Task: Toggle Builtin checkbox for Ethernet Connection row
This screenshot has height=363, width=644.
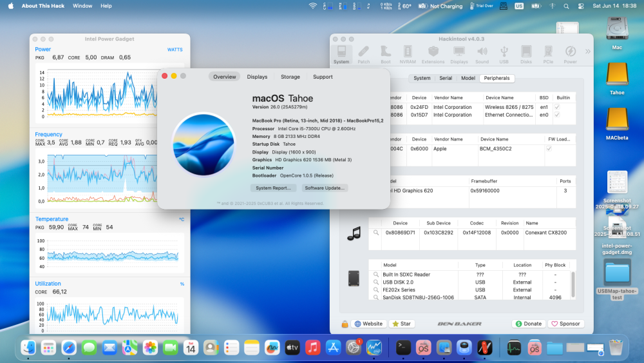Action: pyautogui.click(x=557, y=115)
